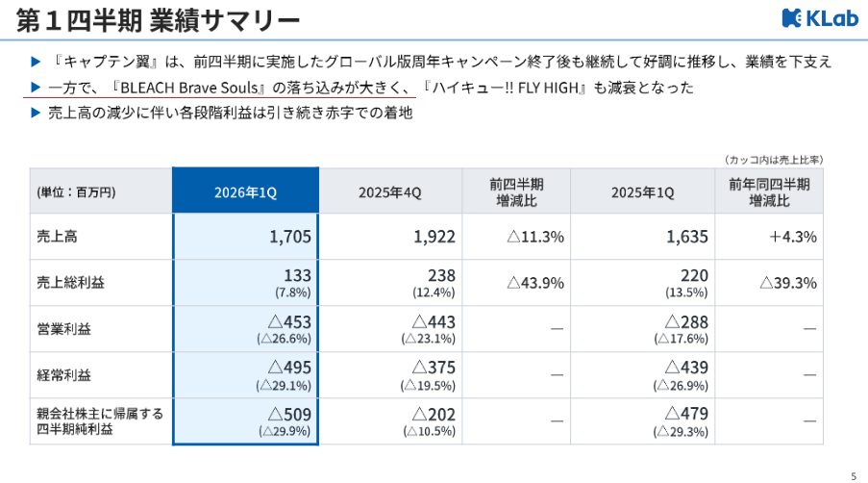
Task: Click the KLab logo icon
Action: point(791,17)
